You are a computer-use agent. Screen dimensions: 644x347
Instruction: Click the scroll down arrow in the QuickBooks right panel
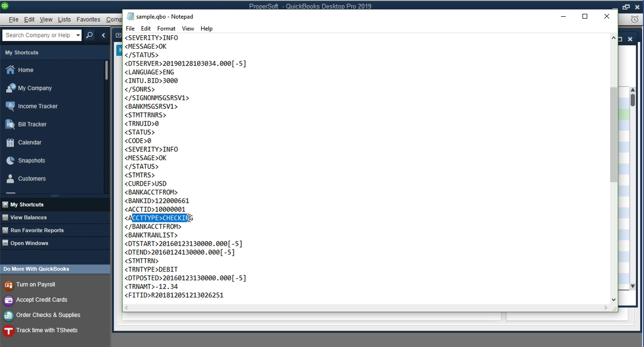click(633, 286)
